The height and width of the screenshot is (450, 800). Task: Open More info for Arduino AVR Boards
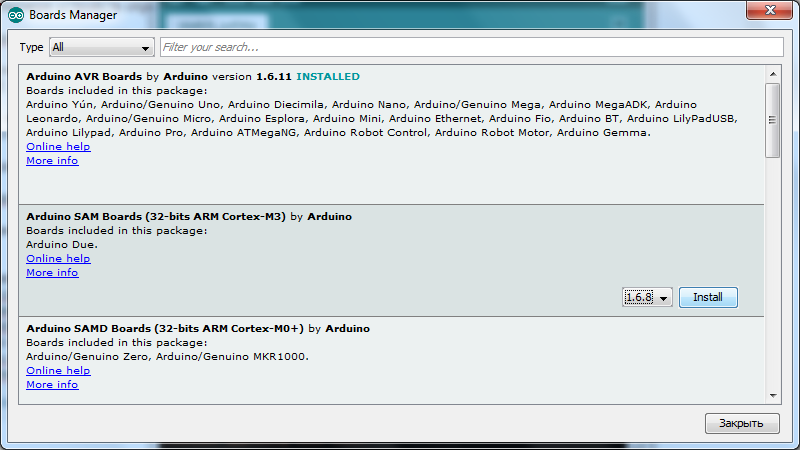point(52,161)
